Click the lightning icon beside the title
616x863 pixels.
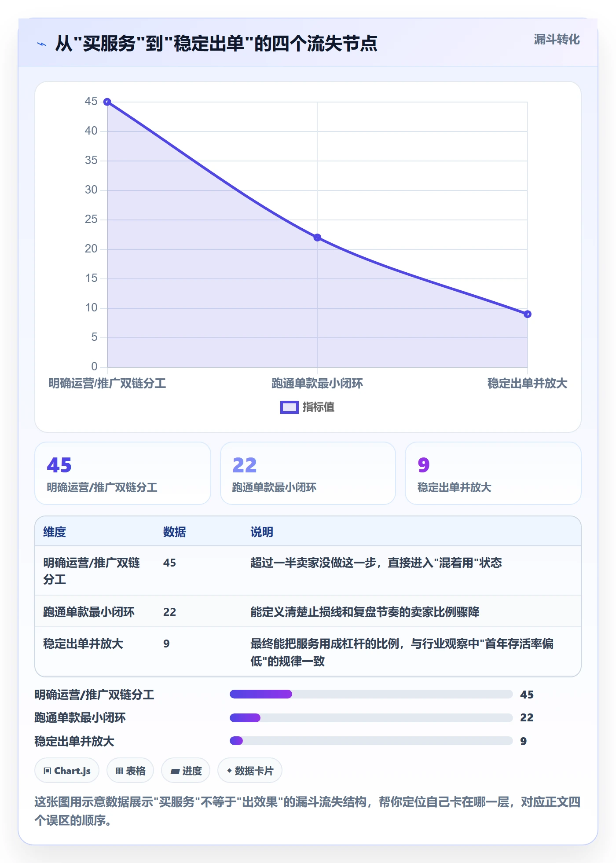(x=42, y=44)
